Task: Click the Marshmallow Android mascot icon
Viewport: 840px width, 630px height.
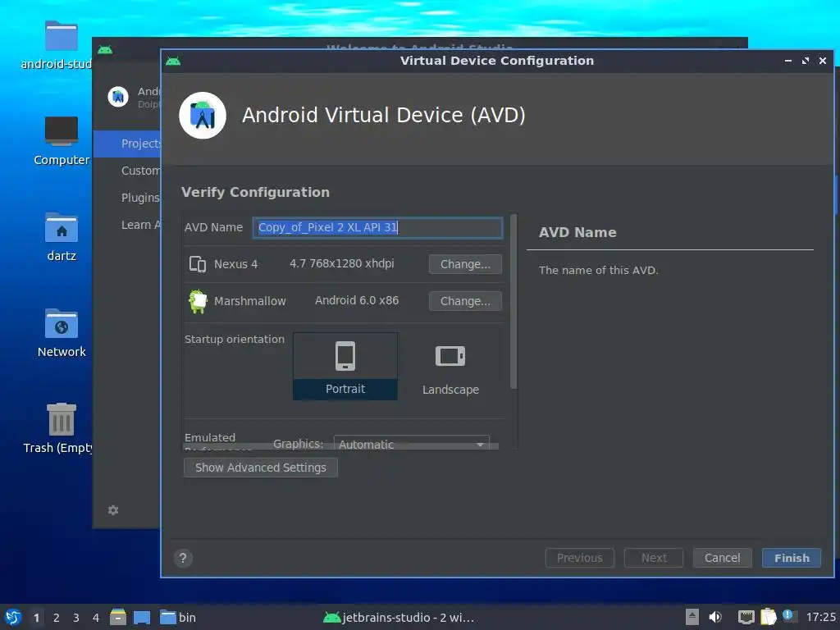Action: (198, 301)
